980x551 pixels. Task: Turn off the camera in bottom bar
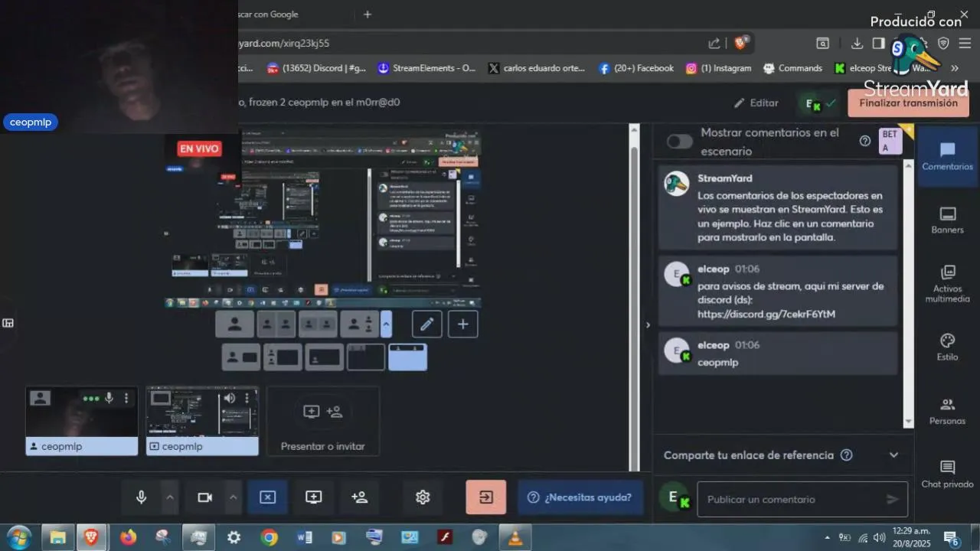coord(204,497)
